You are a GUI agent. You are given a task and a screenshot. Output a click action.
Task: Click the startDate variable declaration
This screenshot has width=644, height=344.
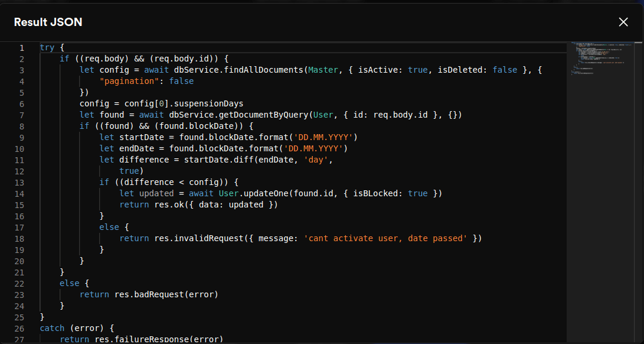pyautogui.click(x=139, y=137)
